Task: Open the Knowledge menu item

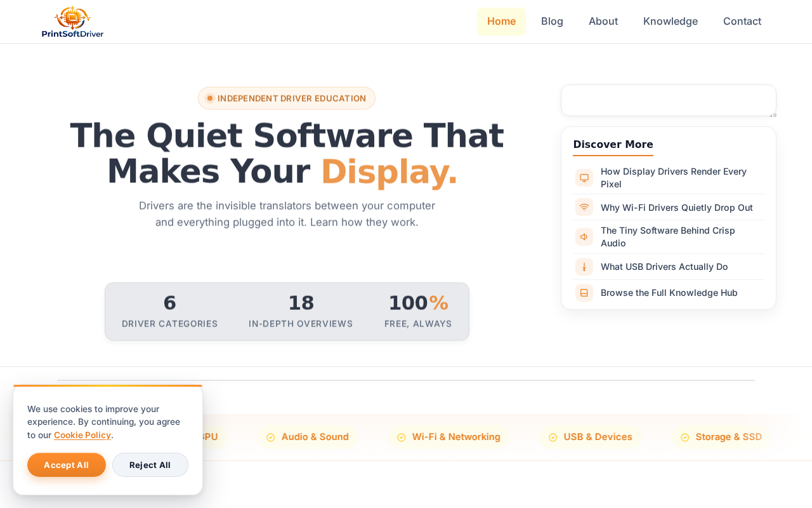Action: [x=671, y=22]
